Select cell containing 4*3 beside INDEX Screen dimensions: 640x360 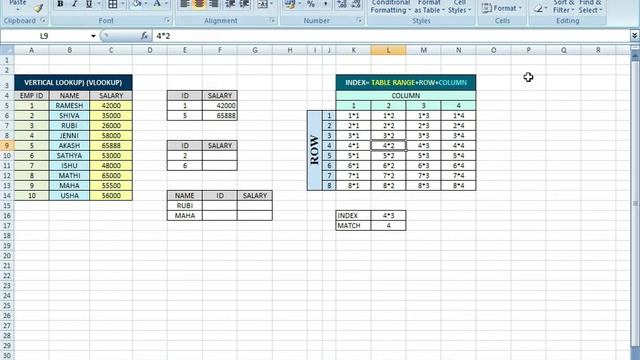[388, 216]
